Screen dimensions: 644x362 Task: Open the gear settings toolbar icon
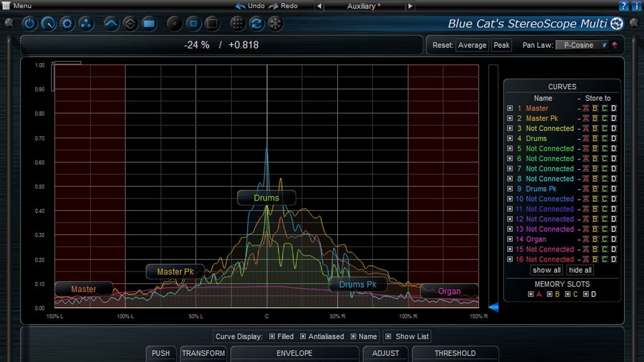click(x=67, y=23)
